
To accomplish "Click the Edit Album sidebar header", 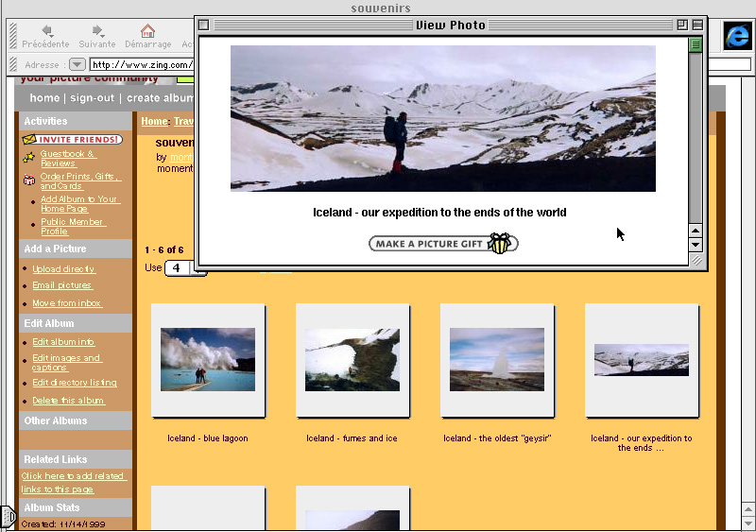I will [x=76, y=323].
